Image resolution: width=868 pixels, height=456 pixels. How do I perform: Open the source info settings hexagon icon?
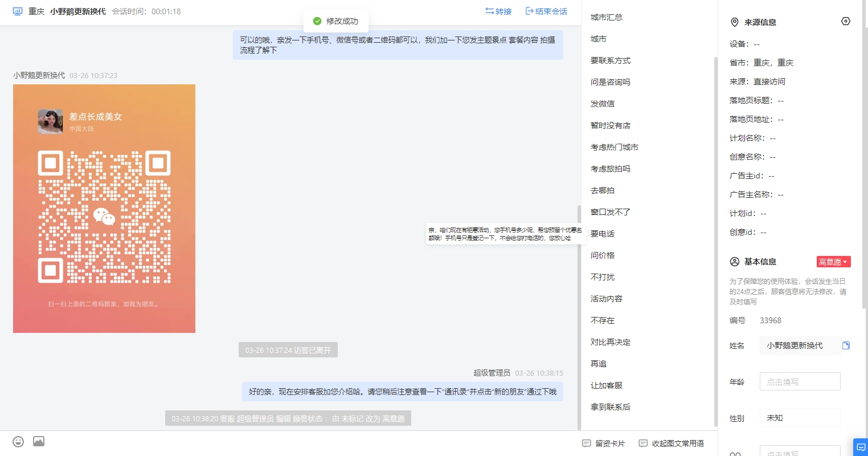pos(846,21)
